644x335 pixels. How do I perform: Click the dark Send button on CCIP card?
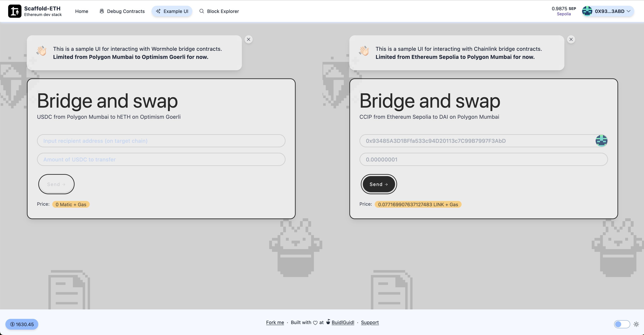(x=379, y=184)
